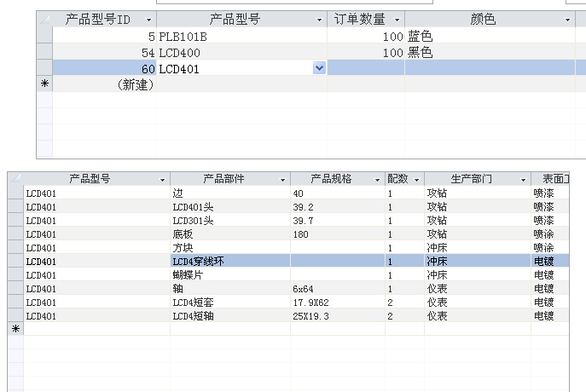Open the combo dropdown in the LCD401 cell

click(x=320, y=68)
